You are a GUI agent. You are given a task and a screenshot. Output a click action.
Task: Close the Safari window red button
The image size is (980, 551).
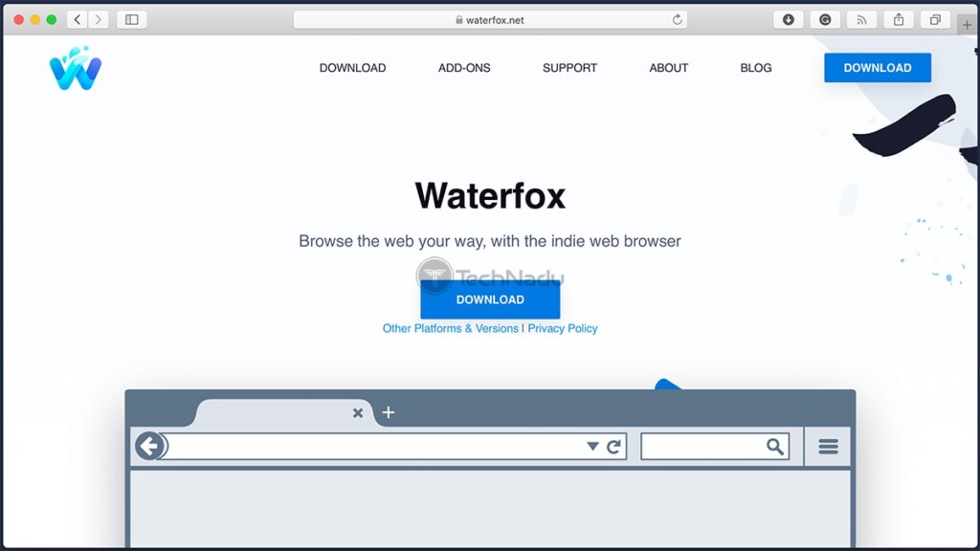[19, 20]
